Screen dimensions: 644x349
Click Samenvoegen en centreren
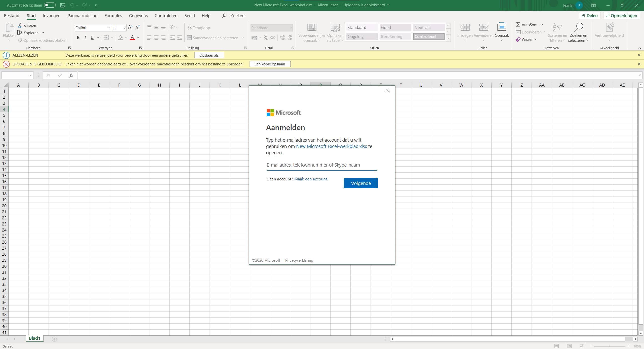(213, 38)
